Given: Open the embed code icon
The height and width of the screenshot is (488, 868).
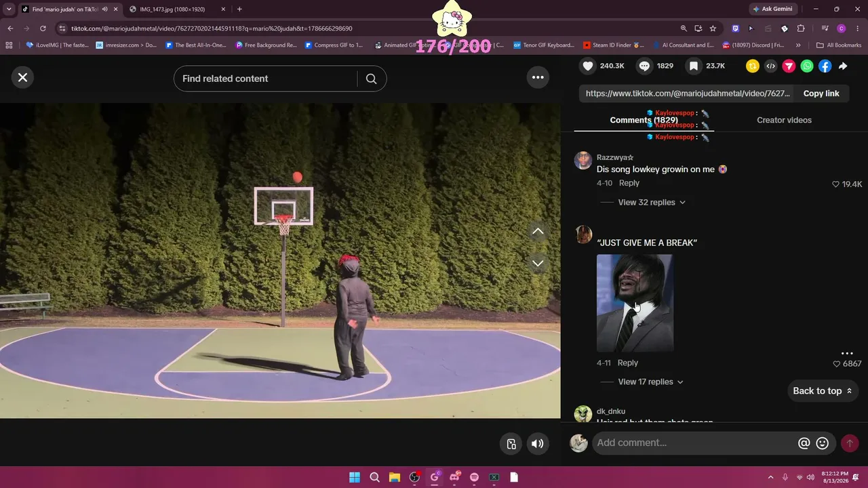Looking at the screenshot, I should [770, 66].
